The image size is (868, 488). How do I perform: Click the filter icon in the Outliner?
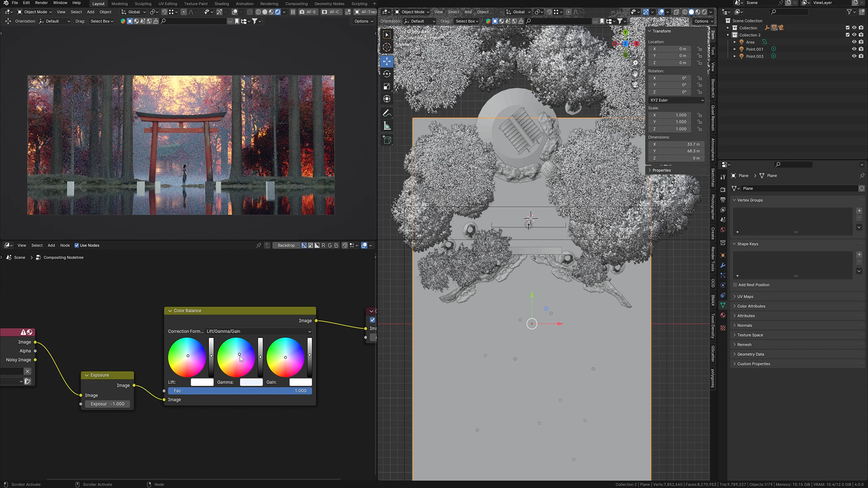[x=849, y=12]
